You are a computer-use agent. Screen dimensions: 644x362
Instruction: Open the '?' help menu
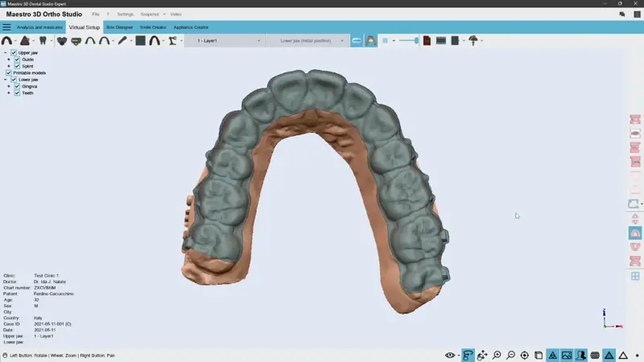click(108, 14)
